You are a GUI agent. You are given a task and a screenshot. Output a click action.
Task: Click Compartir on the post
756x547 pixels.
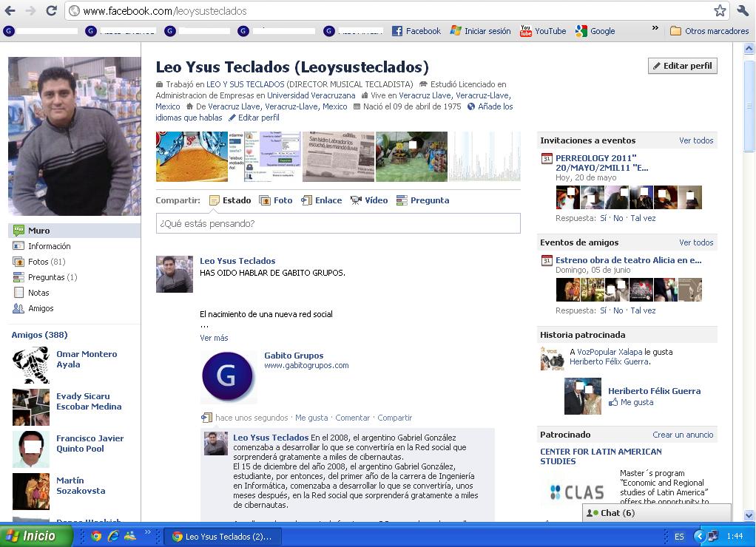(x=394, y=418)
